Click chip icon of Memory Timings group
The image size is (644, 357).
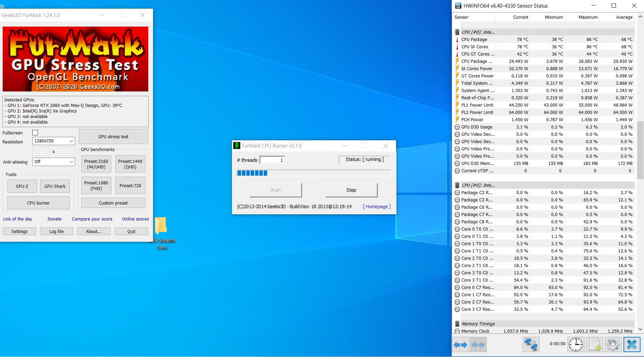coord(457,324)
